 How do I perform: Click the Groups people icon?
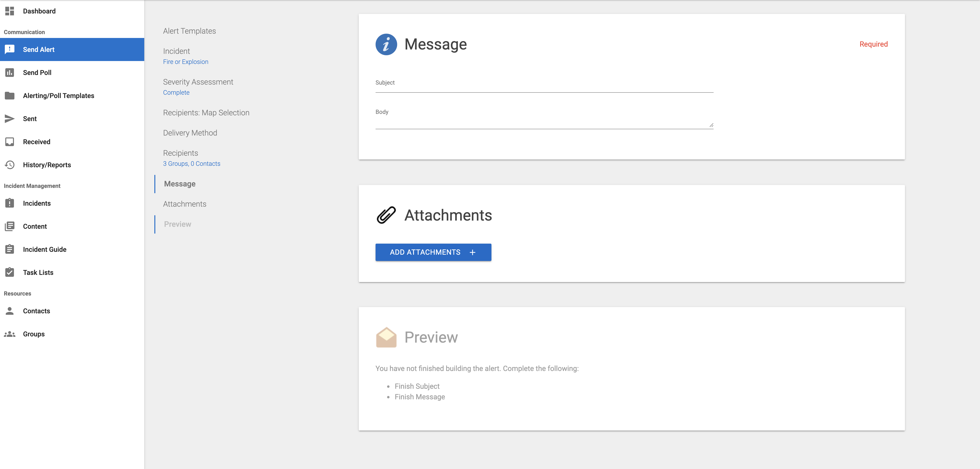(x=10, y=334)
